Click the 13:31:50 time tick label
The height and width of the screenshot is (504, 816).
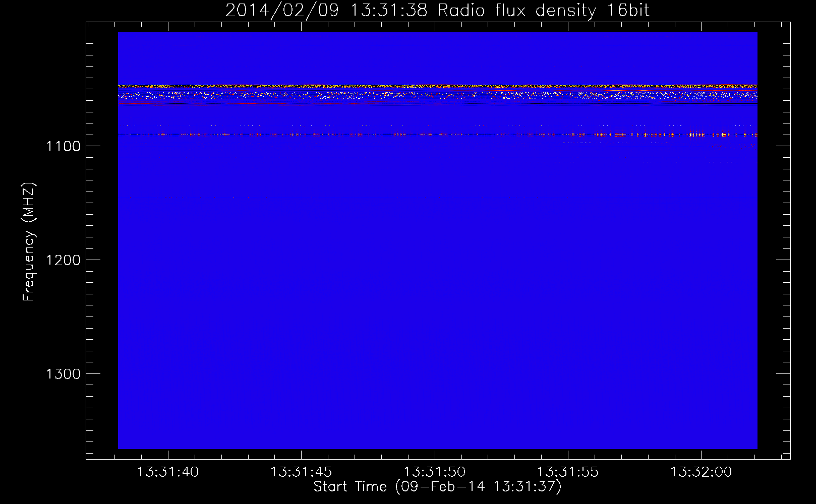click(x=435, y=472)
